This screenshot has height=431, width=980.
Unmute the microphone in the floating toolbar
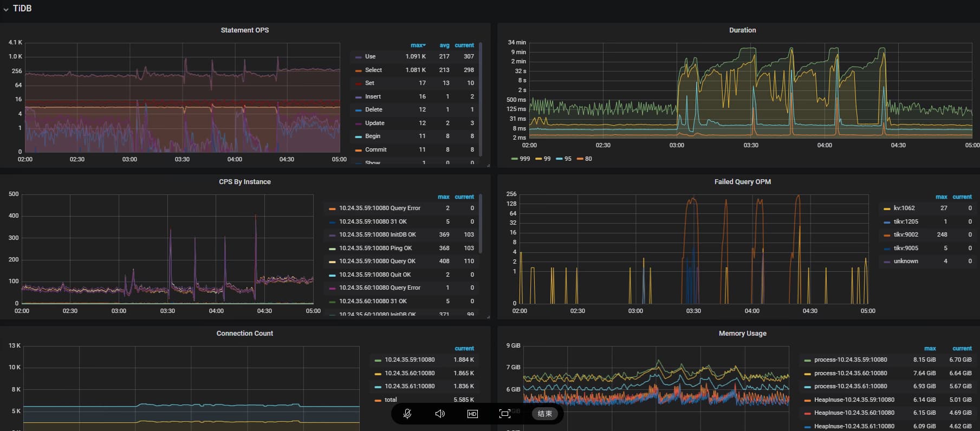point(407,414)
